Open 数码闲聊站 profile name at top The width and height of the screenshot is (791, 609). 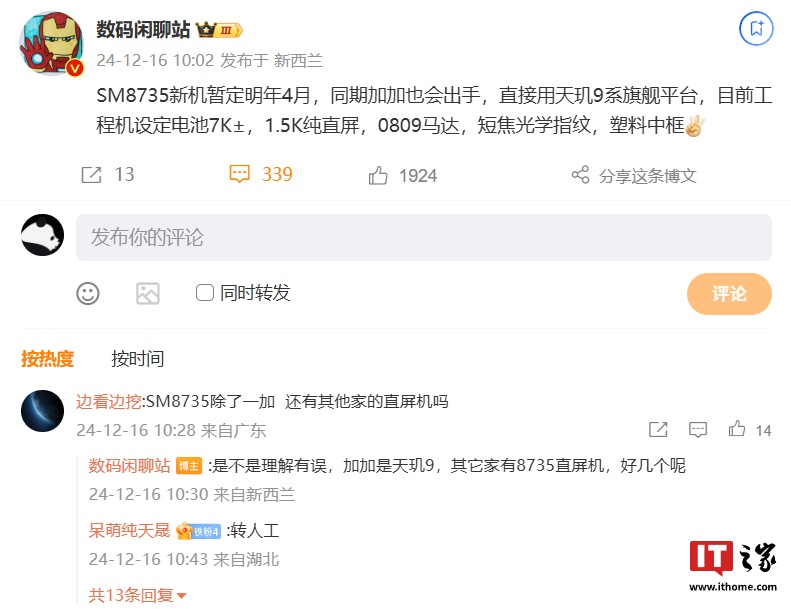coord(143,30)
